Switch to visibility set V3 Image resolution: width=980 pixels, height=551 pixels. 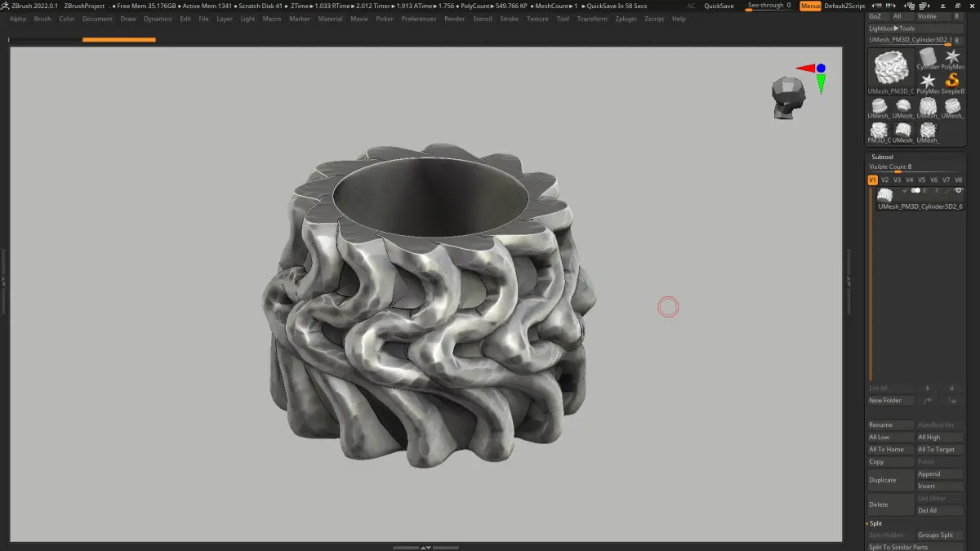pyautogui.click(x=897, y=180)
